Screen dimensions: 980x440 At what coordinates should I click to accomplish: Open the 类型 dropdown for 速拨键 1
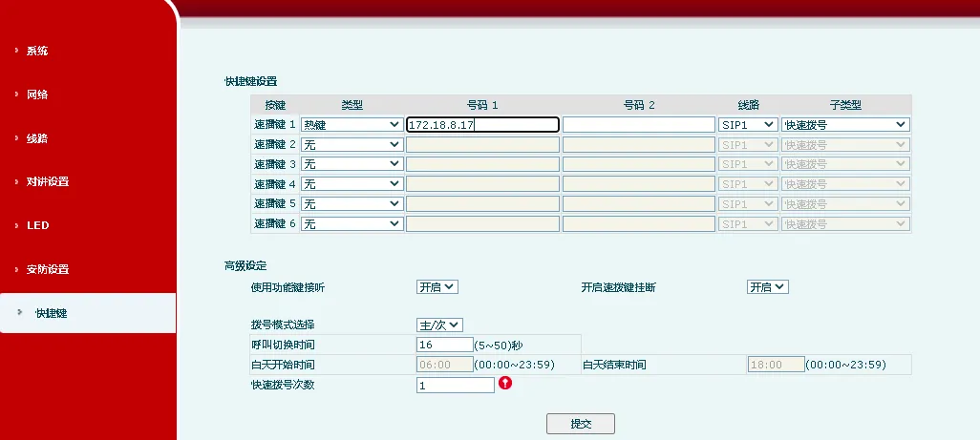tap(352, 124)
